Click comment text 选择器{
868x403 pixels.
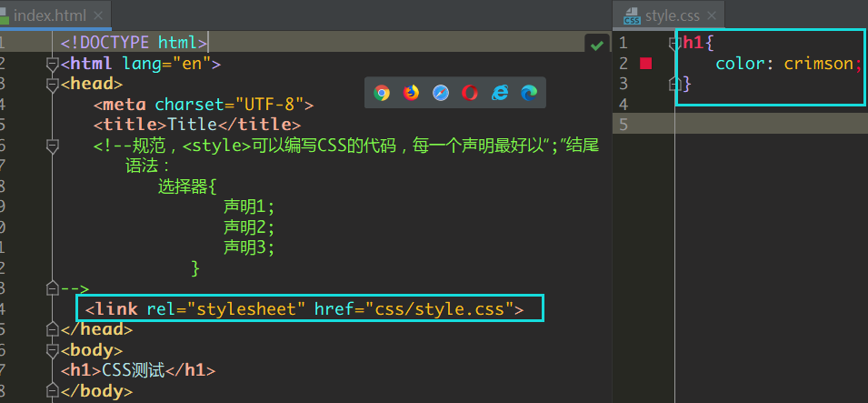tap(186, 186)
